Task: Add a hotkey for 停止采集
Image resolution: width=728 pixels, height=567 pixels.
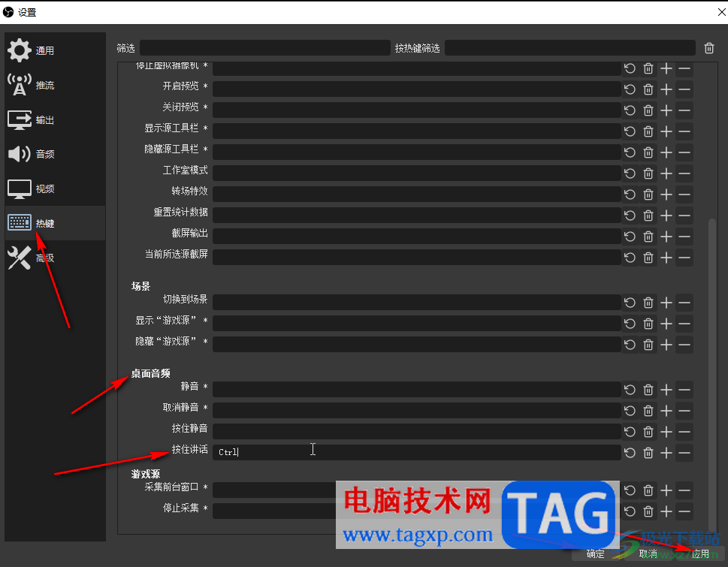Action: tap(666, 511)
